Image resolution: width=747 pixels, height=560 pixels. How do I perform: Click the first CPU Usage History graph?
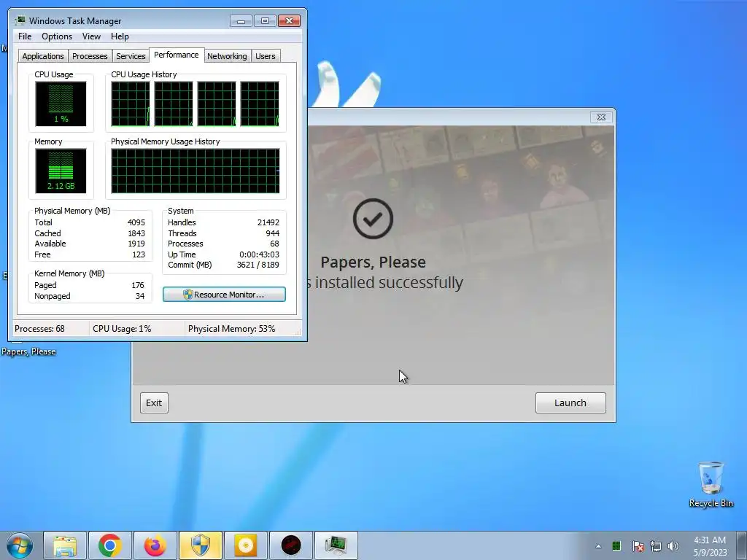coord(131,104)
